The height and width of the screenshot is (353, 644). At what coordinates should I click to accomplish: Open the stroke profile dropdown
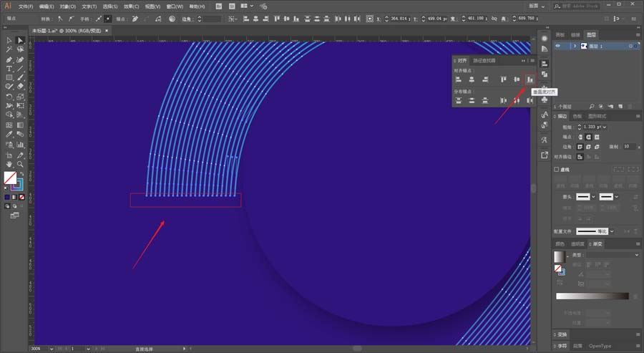coord(612,231)
